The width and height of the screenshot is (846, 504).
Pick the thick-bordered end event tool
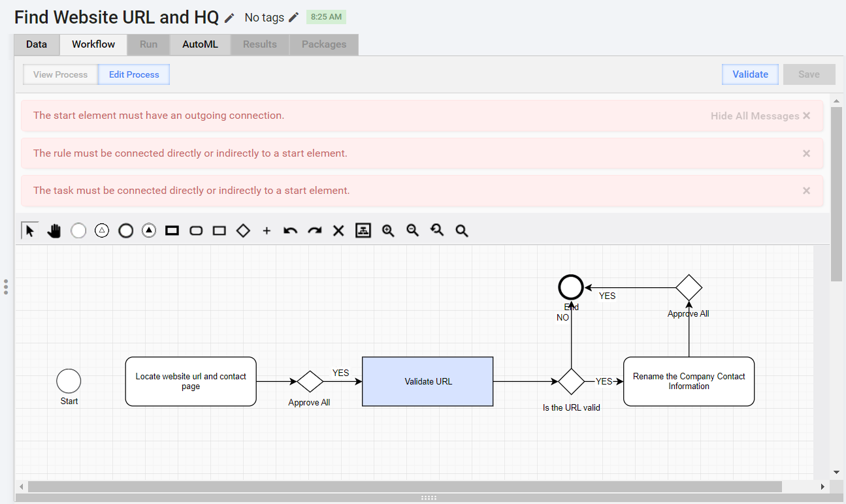[x=125, y=230]
